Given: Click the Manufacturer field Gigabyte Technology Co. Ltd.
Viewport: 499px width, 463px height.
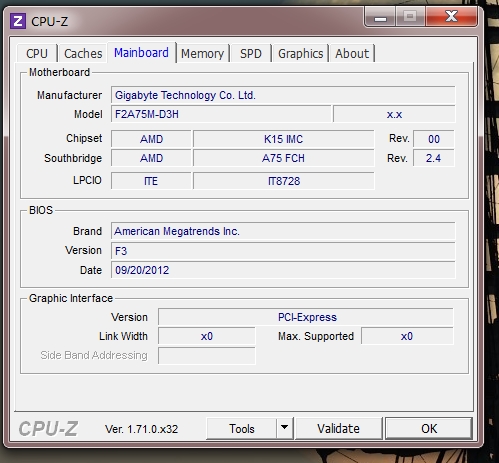Looking at the screenshot, I should point(283,95).
